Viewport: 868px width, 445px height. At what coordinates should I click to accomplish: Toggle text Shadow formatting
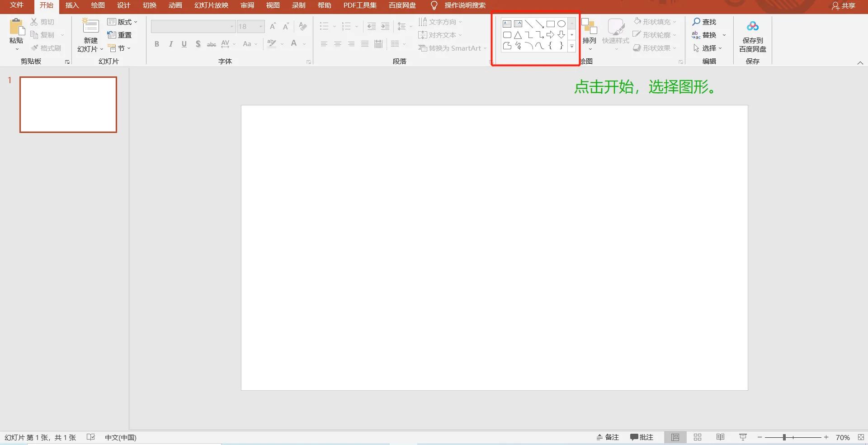[x=198, y=44]
